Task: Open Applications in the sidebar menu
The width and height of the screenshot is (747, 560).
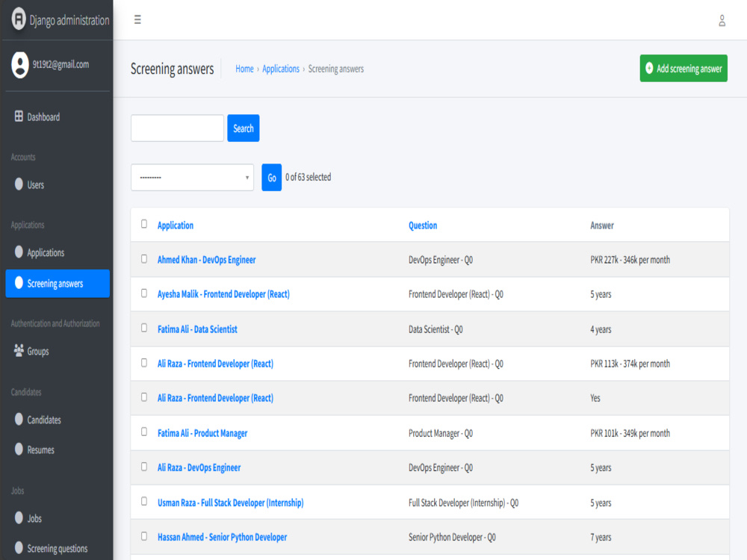Action: 58,252
